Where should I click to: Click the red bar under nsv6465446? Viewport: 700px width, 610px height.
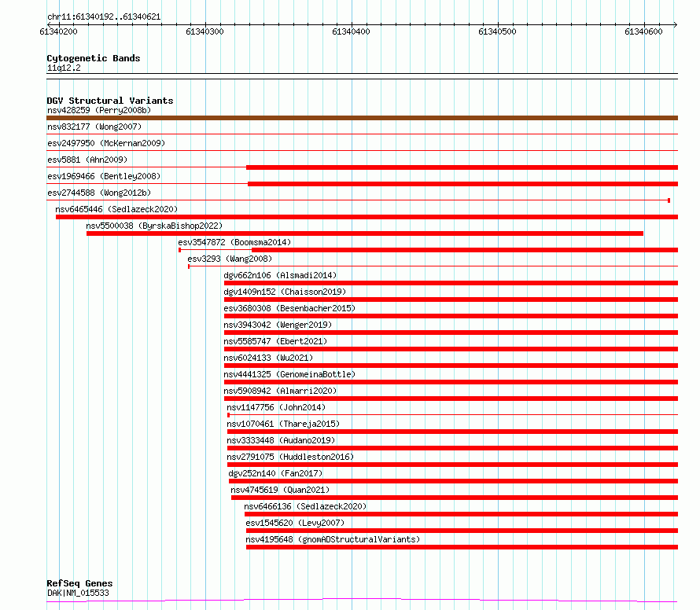tap(367, 217)
